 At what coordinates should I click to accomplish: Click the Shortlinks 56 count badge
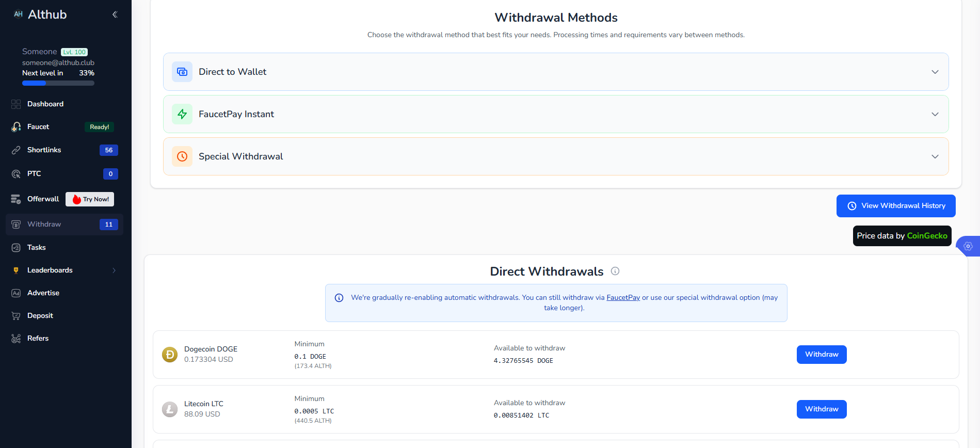[x=109, y=150]
